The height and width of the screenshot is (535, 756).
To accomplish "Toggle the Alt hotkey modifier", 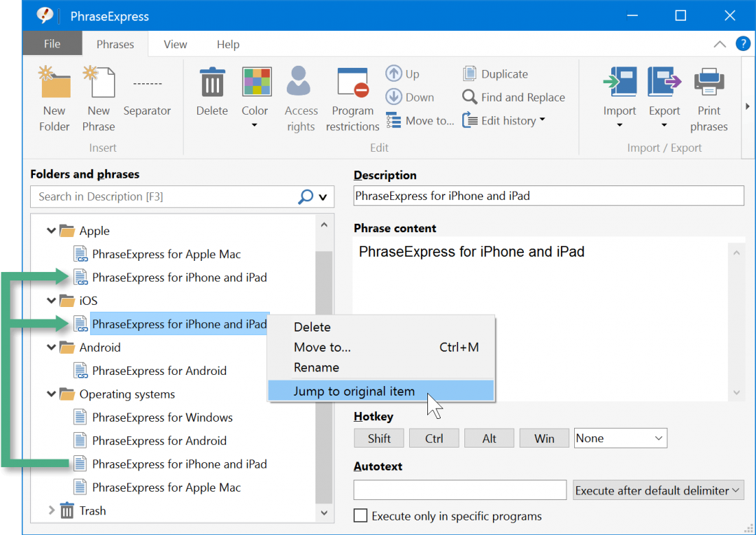I will tap(489, 438).
